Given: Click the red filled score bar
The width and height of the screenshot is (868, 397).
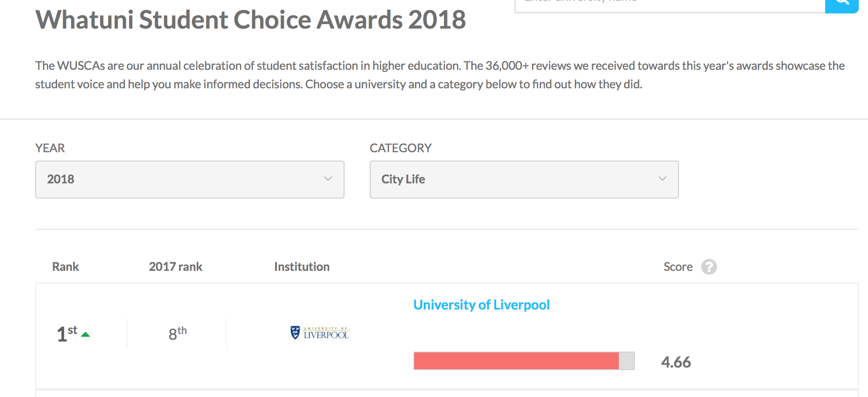Looking at the screenshot, I should [516, 361].
